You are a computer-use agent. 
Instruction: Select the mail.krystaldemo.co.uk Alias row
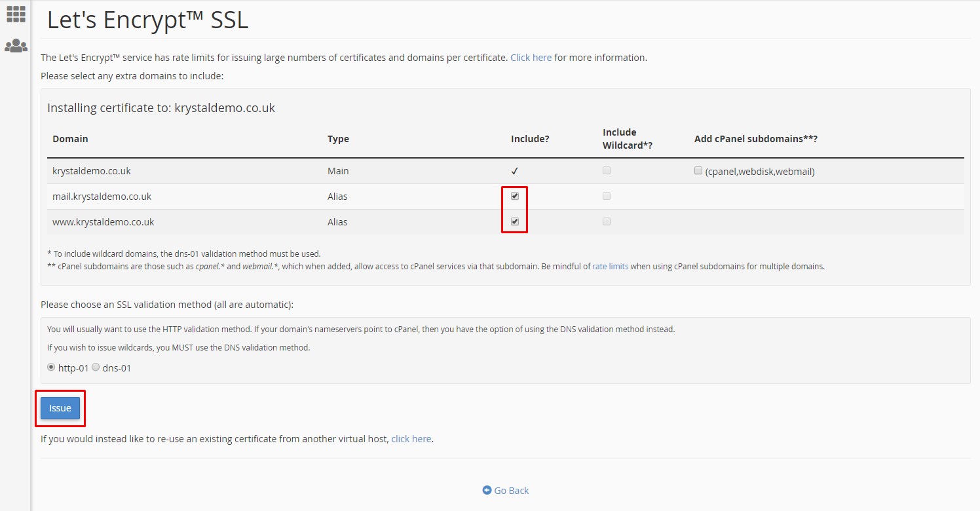point(102,196)
